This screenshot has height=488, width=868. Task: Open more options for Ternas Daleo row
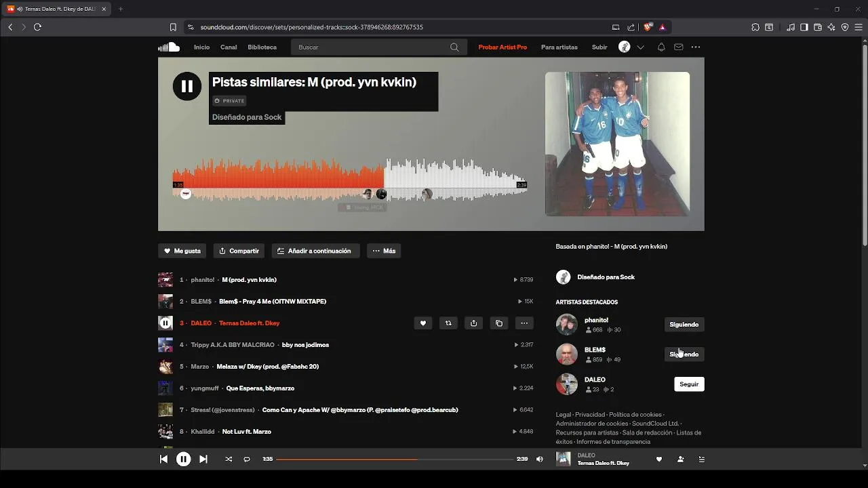(x=524, y=323)
